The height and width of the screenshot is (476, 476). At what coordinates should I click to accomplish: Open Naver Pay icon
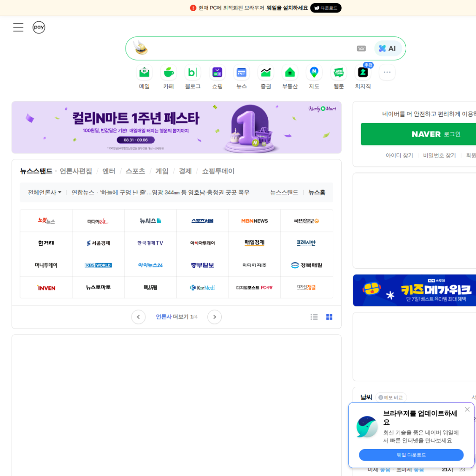(x=39, y=27)
